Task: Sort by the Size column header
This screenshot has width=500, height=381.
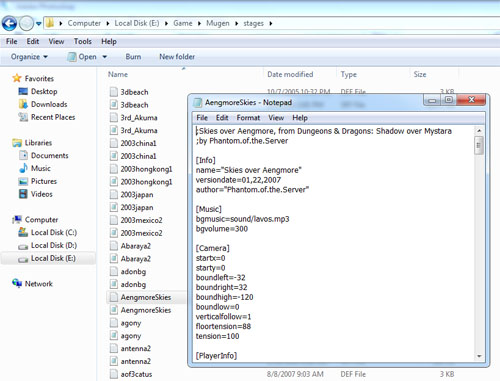Action: pyautogui.click(x=420, y=75)
